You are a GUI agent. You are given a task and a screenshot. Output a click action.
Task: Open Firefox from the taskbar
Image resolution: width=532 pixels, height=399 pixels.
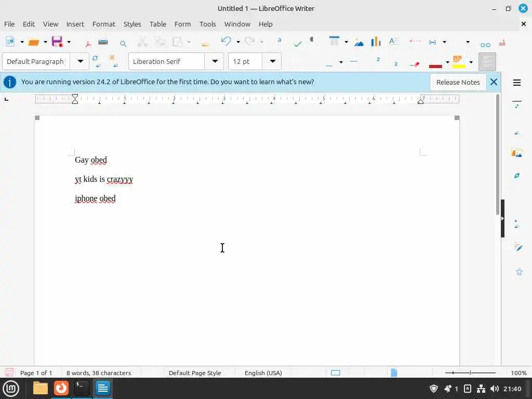(x=61, y=388)
